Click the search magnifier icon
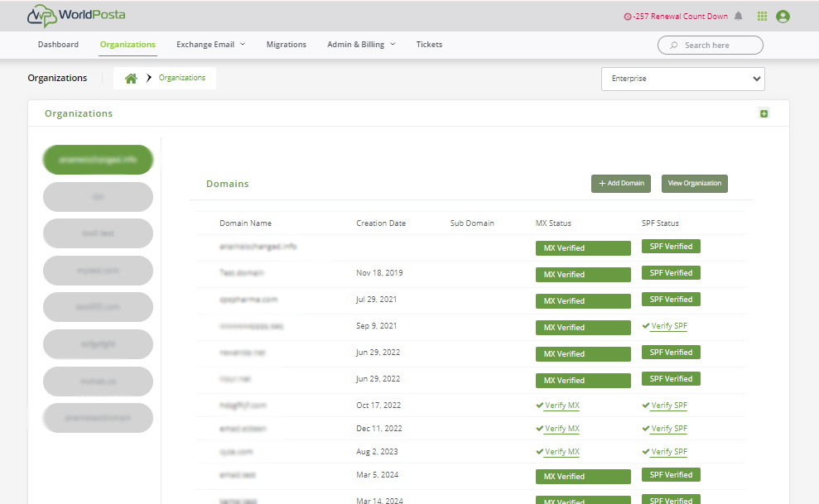Viewport: 819px width, 504px height. (x=674, y=46)
